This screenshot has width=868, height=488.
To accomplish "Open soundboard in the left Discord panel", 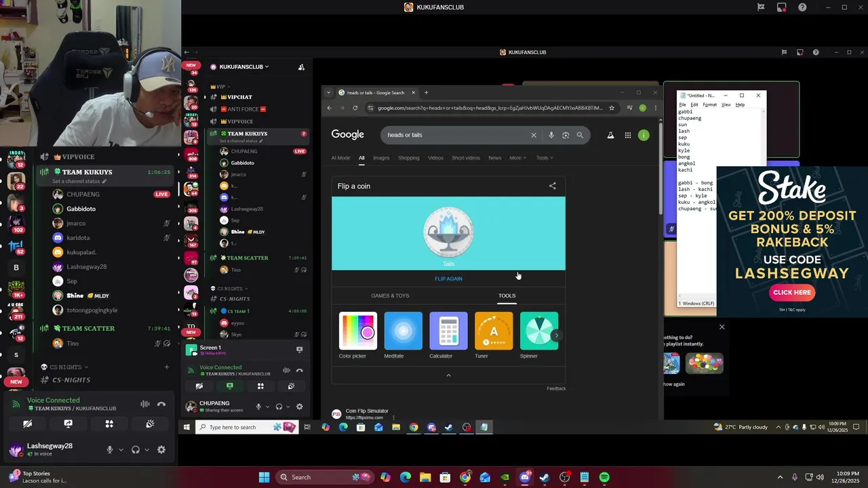I will click(x=150, y=424).
